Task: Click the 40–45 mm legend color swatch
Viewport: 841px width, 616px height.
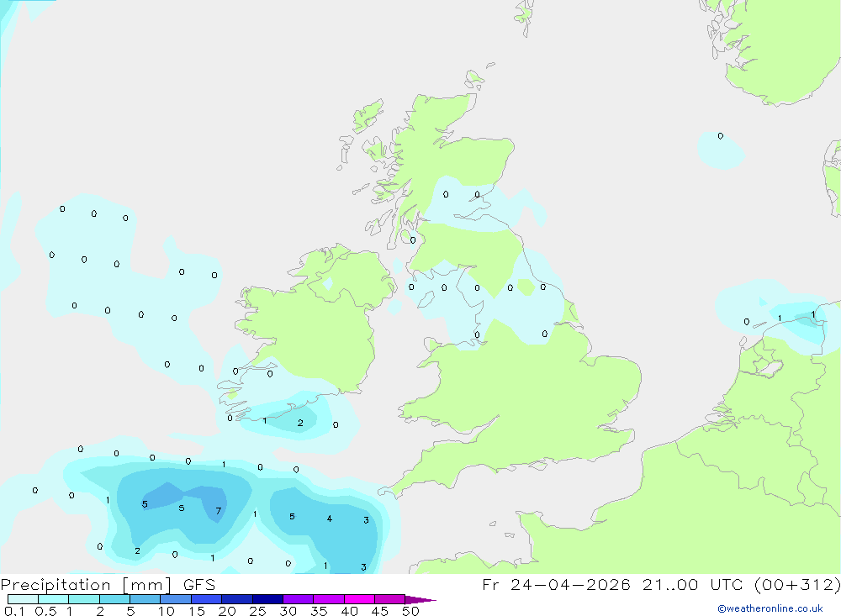Action: tap(359, 599)
